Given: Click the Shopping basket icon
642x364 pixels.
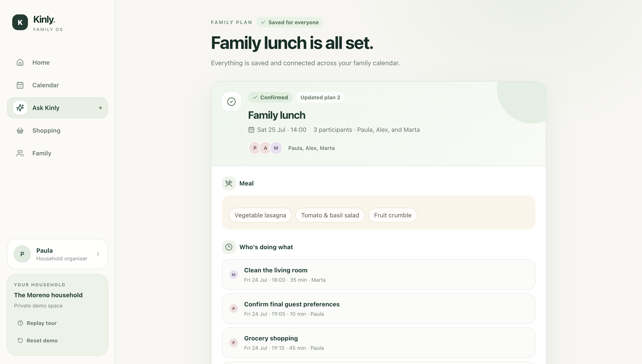Looking at the screenshot, I should (20, 130).
